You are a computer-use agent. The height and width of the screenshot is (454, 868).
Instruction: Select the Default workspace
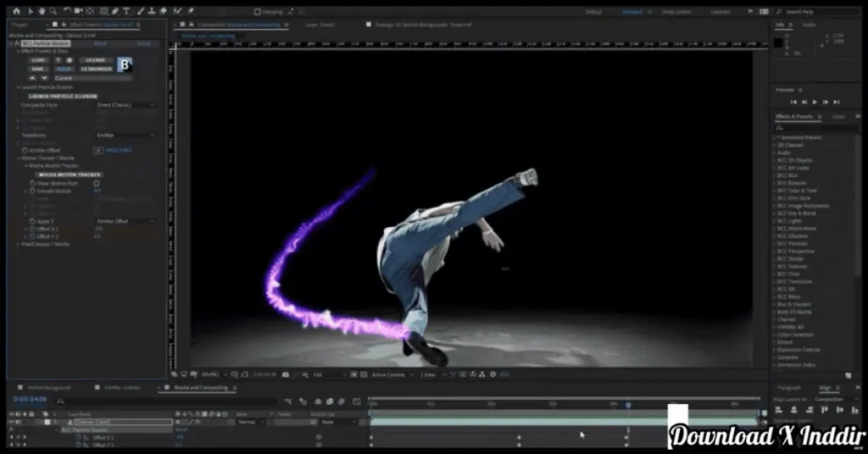(x=593, y=12)
